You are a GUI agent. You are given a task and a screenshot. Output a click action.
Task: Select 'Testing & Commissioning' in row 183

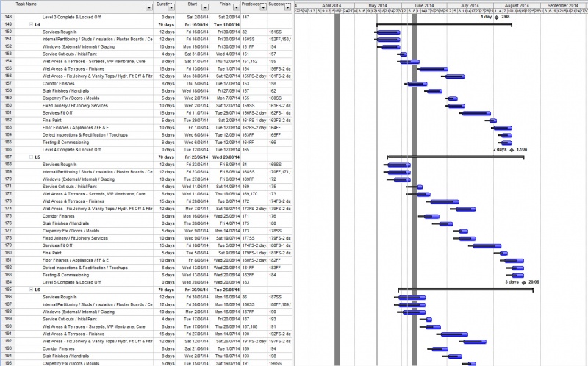[65, 275]
